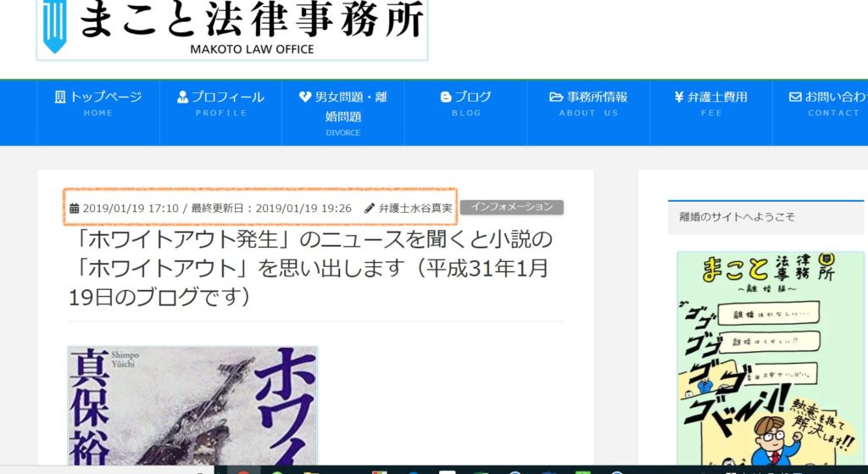Click the pencil icon beside the author name

click(x=370, y=209)
